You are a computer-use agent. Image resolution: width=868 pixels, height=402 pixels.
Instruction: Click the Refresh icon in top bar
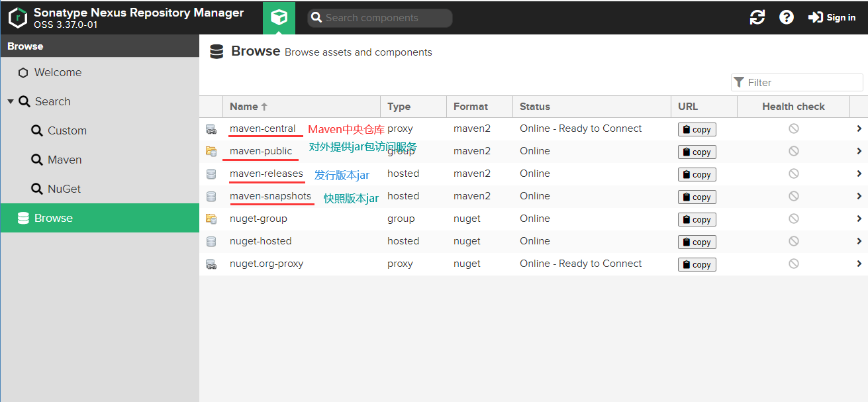coord(757,18)
